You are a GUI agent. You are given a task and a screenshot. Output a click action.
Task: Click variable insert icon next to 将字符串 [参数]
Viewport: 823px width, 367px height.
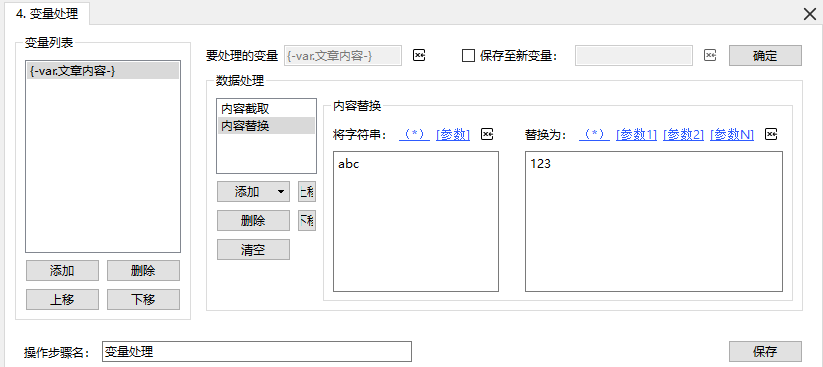pos(487,134)
